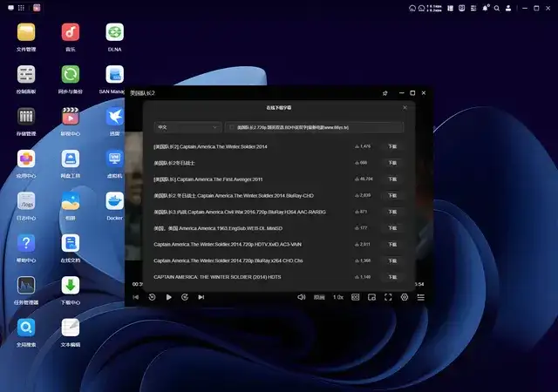558x392 pixels.
Task: Open 全局搜索 global search app
Action: 26,328
